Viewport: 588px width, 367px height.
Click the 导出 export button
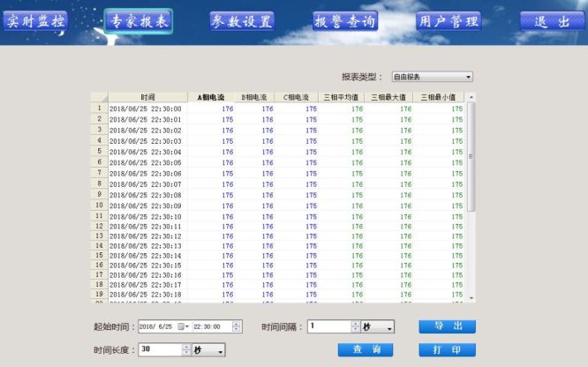click(448, 326)
